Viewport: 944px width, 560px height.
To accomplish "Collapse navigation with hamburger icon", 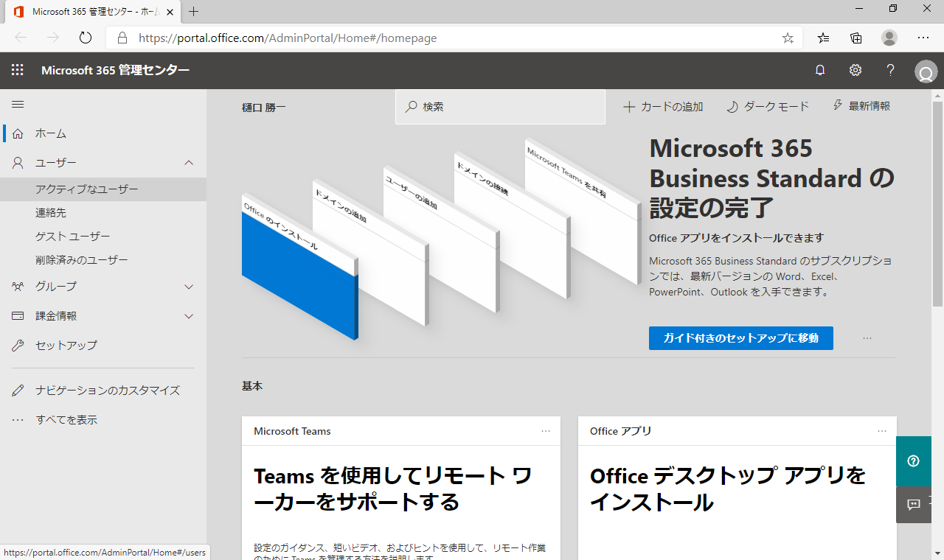I will [18, 105].
